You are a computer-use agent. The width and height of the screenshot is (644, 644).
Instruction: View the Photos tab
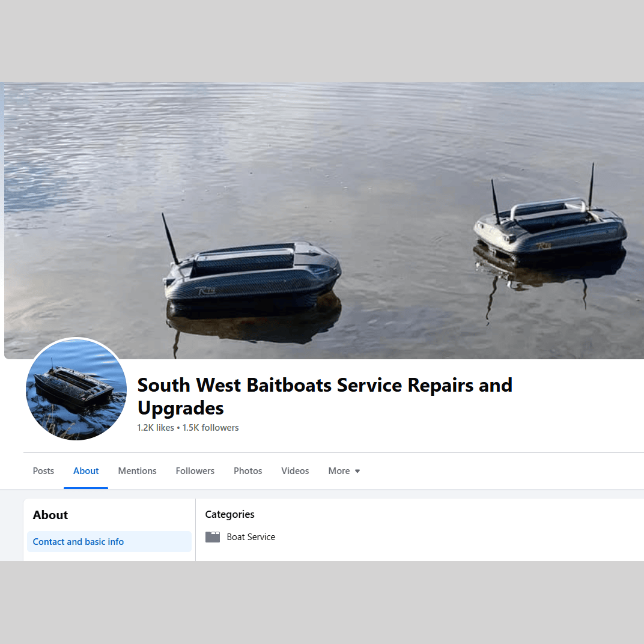tap(248, 470)
